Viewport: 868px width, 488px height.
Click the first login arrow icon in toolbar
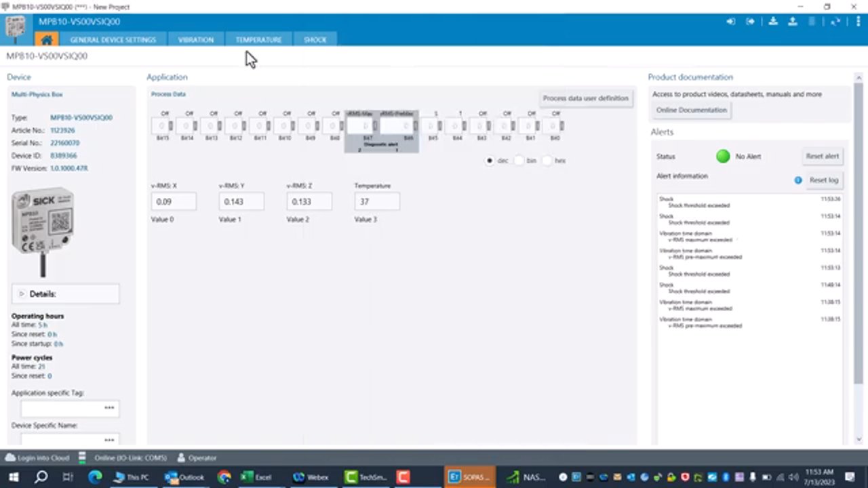(731, 22)
